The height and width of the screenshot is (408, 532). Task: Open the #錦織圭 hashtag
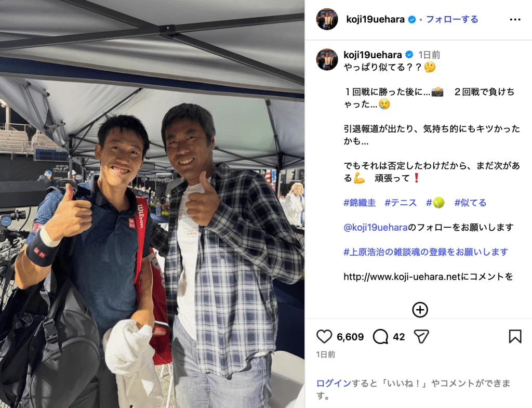click(x=360, y=203)
